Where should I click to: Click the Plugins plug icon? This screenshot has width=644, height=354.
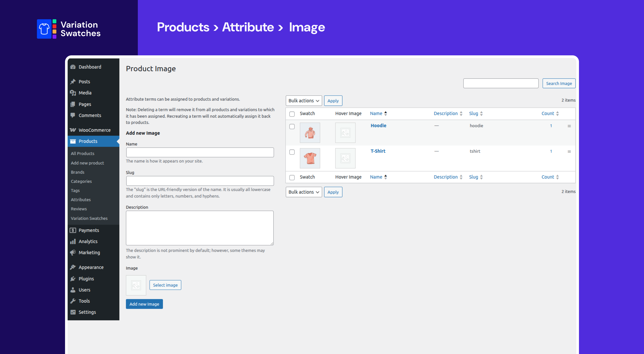(73, 279)
